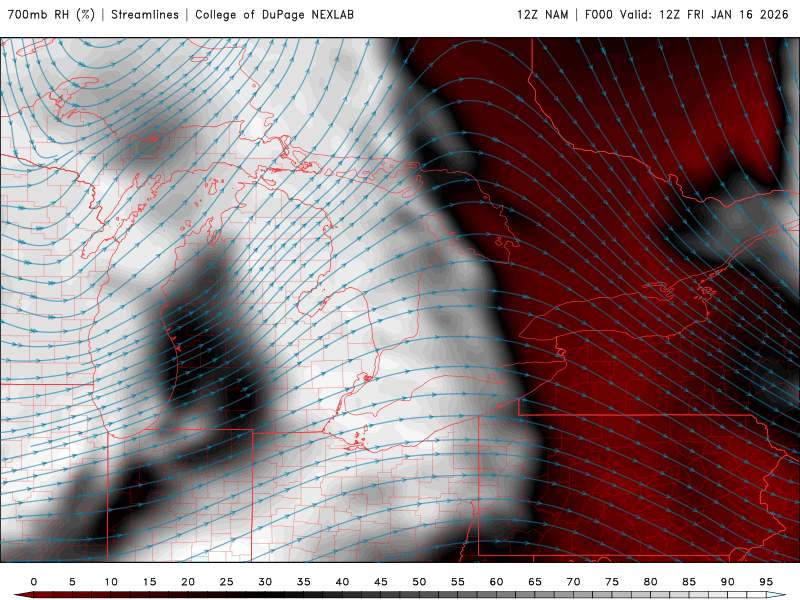800x600 pixels.
Task: Select the '12Z NAM' model run label
Action: pyautogui.click(x=543, y=15)
